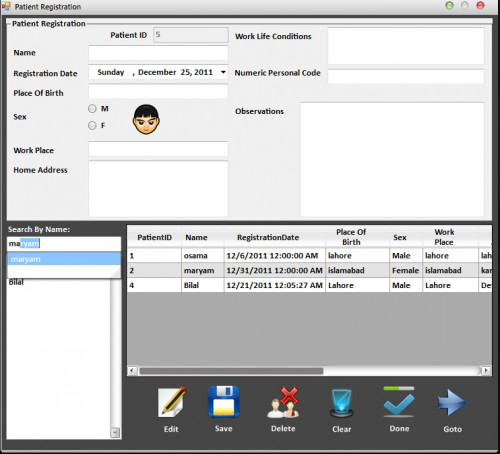Image resolution: width=500 pixels, height=454 pixels.
Task: Click the Edit pencil icon
Action: 172,402
